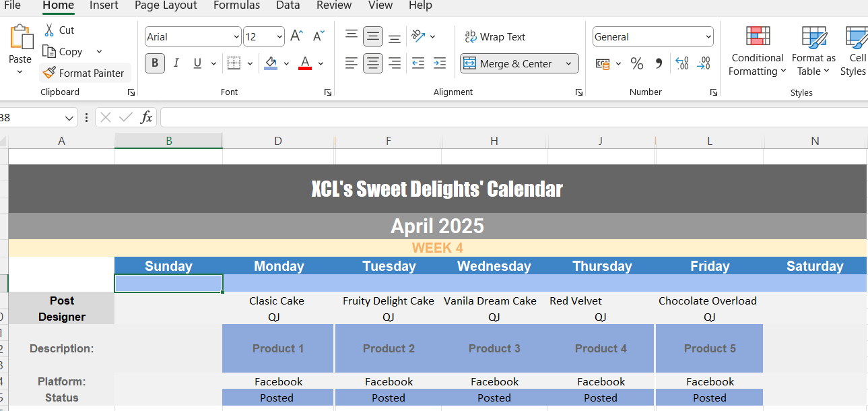
Task: Click the Insert Function fx icon
Action: pyautogui.click(x=146, y=118)
